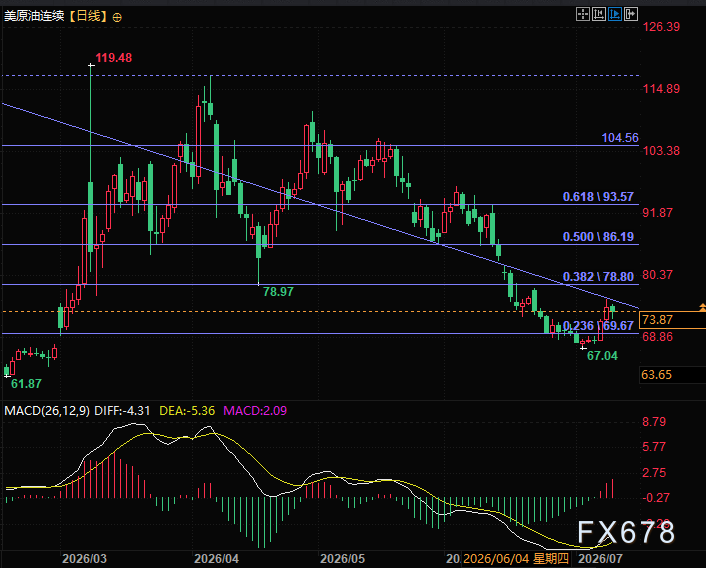Click the 78.97 low price marker

(278, 292)
